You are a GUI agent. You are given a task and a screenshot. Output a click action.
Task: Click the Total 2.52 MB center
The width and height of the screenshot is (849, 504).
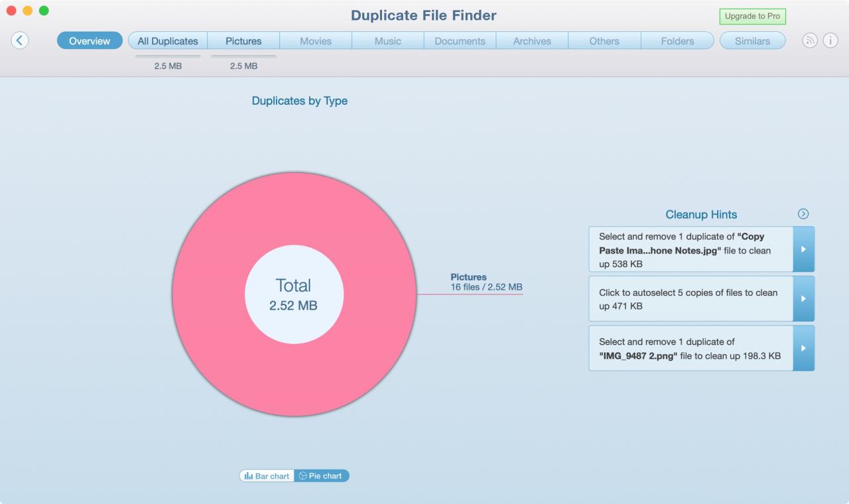coord(294,294)
